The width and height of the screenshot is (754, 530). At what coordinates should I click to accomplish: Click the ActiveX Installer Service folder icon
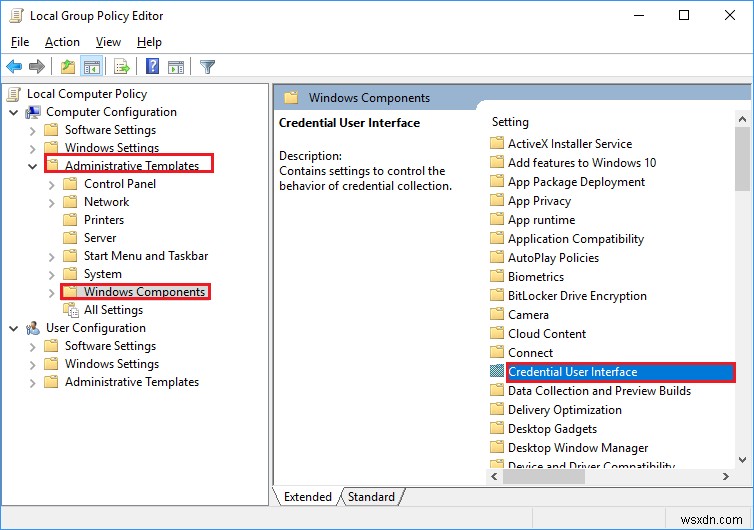pos(497,143)
